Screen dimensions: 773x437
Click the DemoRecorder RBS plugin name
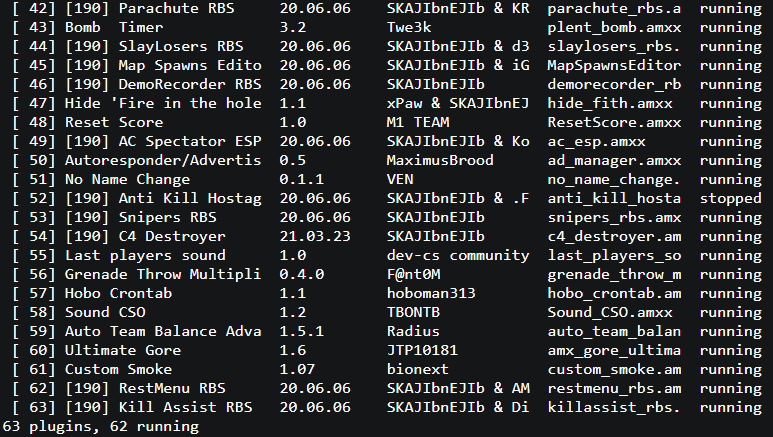190,84
